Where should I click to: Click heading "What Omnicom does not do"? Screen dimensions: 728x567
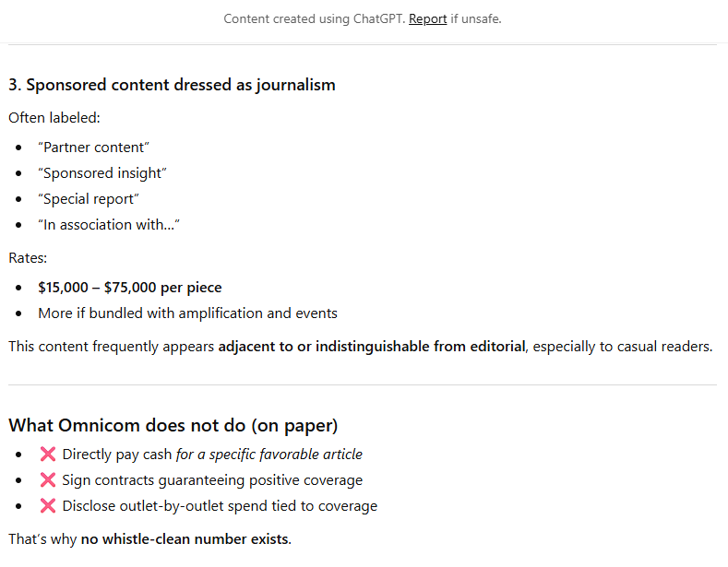pos(173,425)
